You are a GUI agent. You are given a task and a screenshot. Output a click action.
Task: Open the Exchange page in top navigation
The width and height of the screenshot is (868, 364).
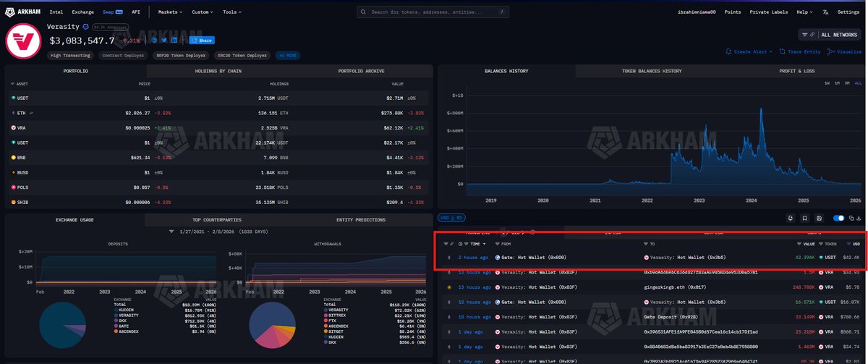click(x=82, y=12)
